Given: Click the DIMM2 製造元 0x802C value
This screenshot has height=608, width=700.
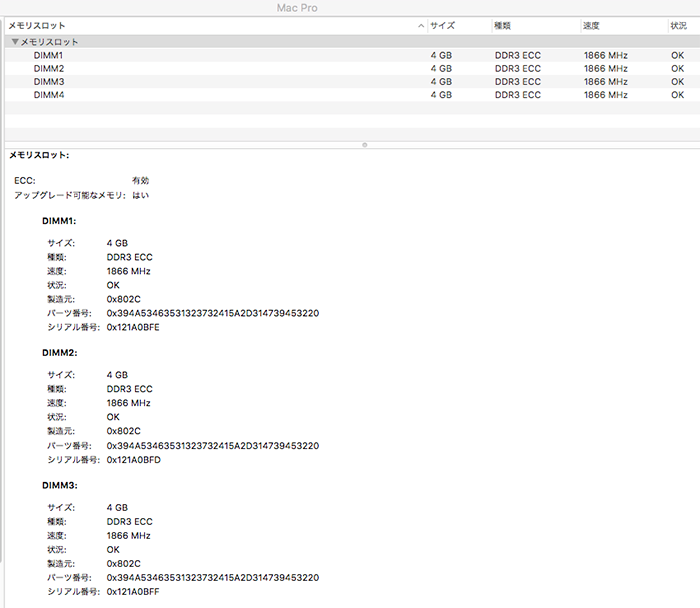Looking at the screenshot, I should [124, 431].
